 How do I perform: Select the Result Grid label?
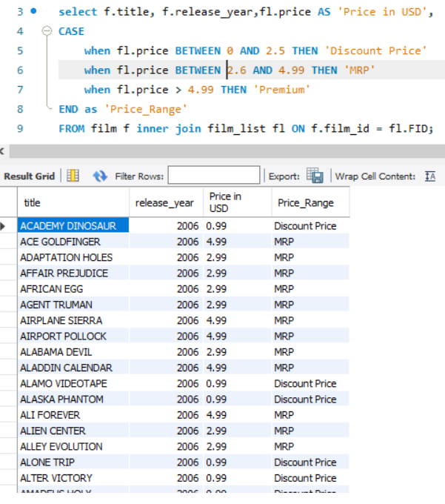[29, 176]
